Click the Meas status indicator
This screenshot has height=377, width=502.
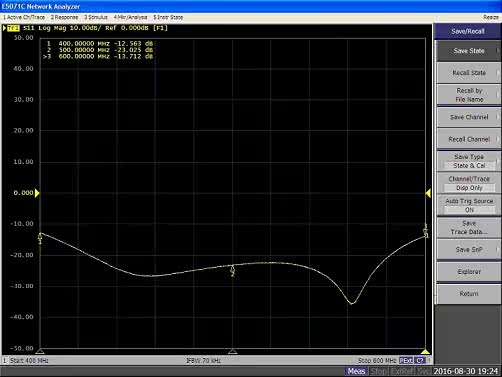(x=356, y=371)
